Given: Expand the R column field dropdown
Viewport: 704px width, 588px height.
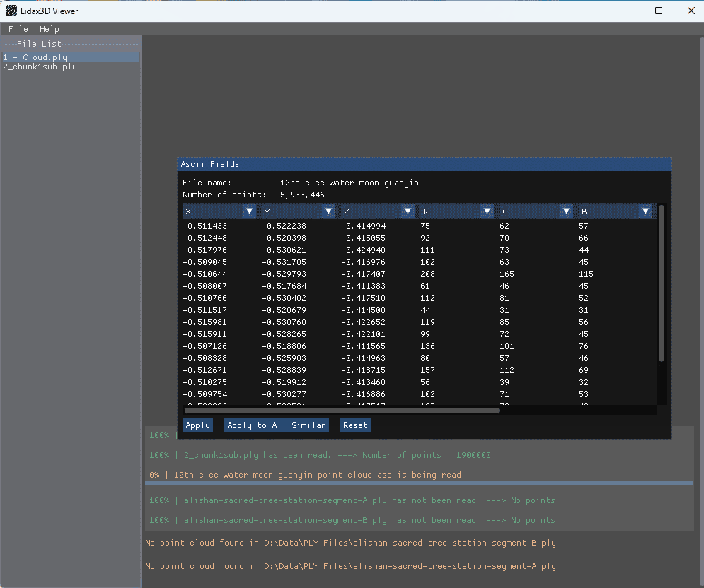Looking at the screenshot, I should 487,212.
